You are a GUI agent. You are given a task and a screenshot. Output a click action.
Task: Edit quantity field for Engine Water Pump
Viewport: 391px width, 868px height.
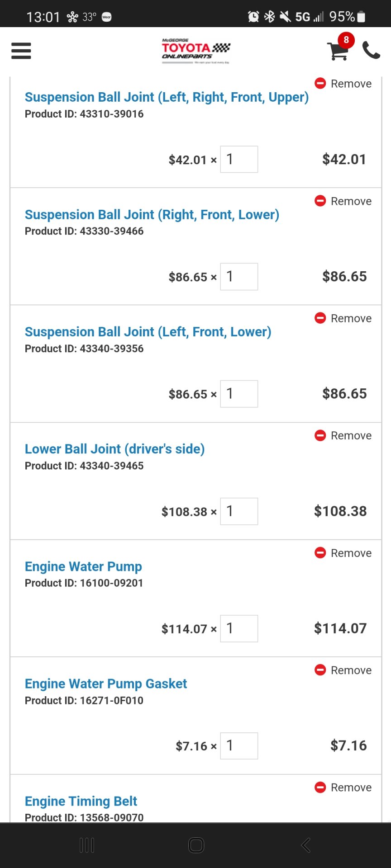(239, 628)
